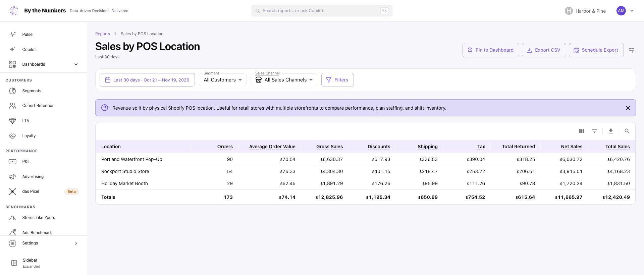The image size is (644, 275).
Task: Open the Segment All Customers dropdown
Action: coord(223,80)
